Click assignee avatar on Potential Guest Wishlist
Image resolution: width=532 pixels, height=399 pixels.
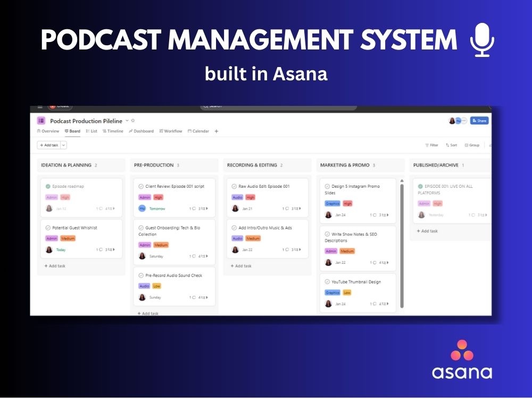point(49,250)
